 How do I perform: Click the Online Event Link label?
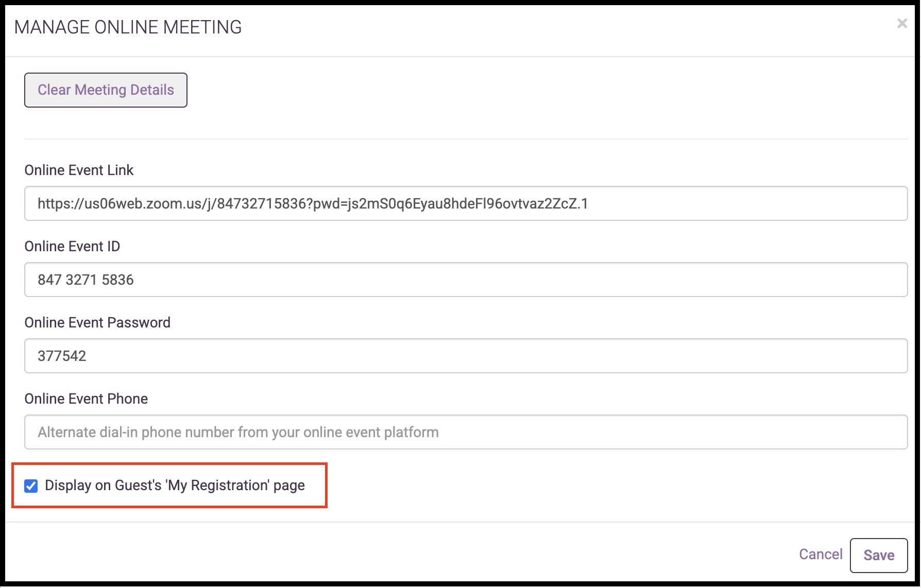click(79, 170)
